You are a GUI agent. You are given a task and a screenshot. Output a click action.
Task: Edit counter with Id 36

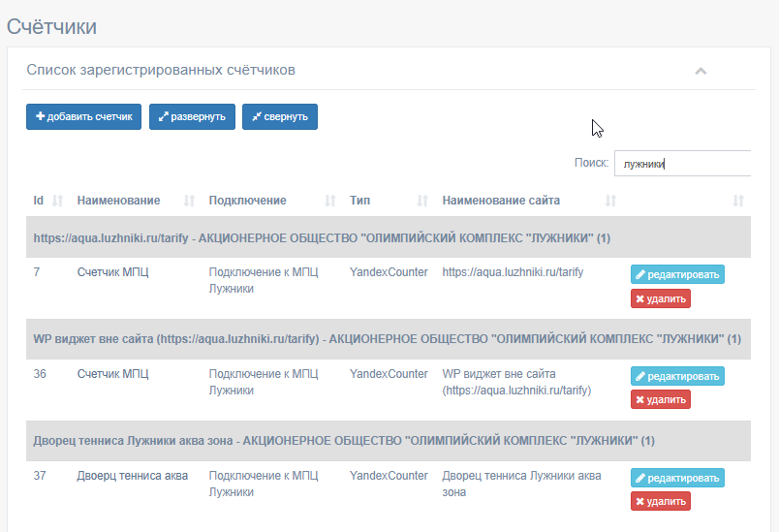pos(677,376)
